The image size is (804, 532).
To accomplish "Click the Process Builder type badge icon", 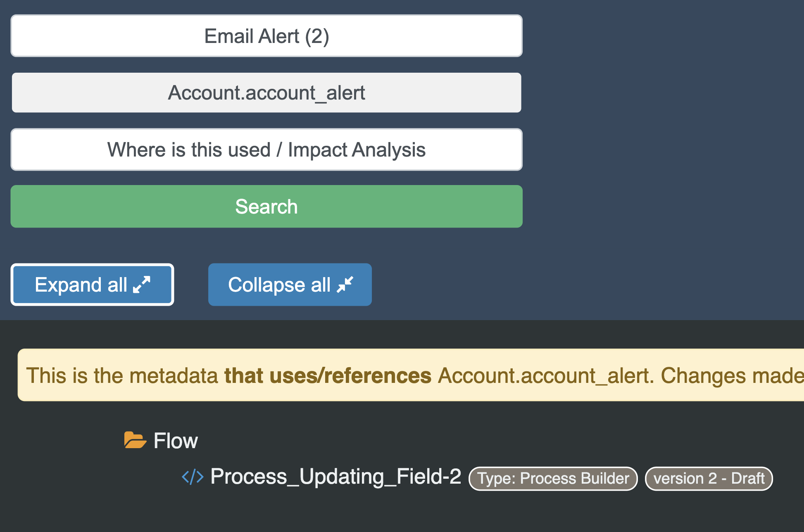I will pos(553,478).
